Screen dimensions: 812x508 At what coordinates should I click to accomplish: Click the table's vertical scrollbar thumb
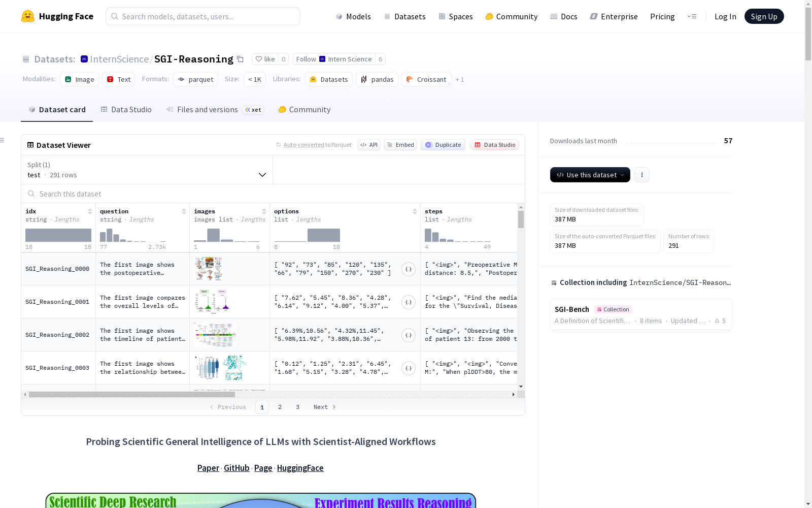click(x=521, y=219)
